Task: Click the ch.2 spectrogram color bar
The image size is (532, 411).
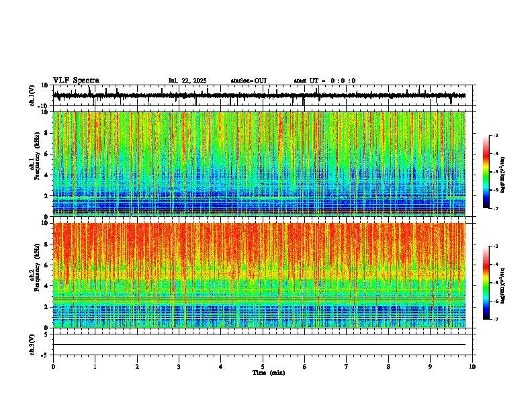Action: [x=486, y=283]
